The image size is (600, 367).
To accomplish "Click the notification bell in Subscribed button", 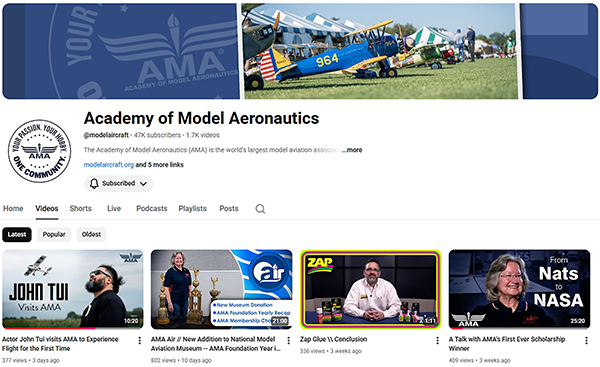I will (x=94, y=184).
